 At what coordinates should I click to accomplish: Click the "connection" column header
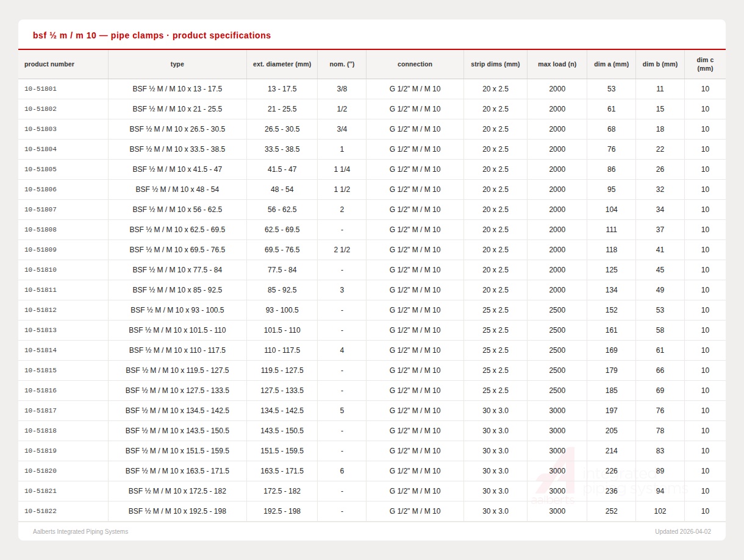pyautogui.click(x=415, y=64)
